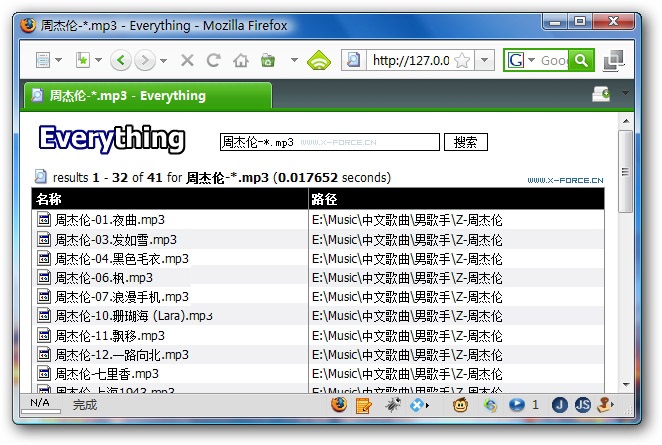This screenshot has height=445, width=662.
Task: Open the path for 周杰伦-11.飘移.mp3 row
Action: click(407, 336)
